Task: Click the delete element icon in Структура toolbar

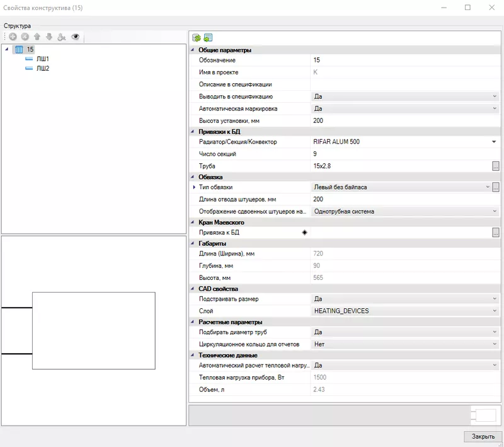Action: point(24,37)
